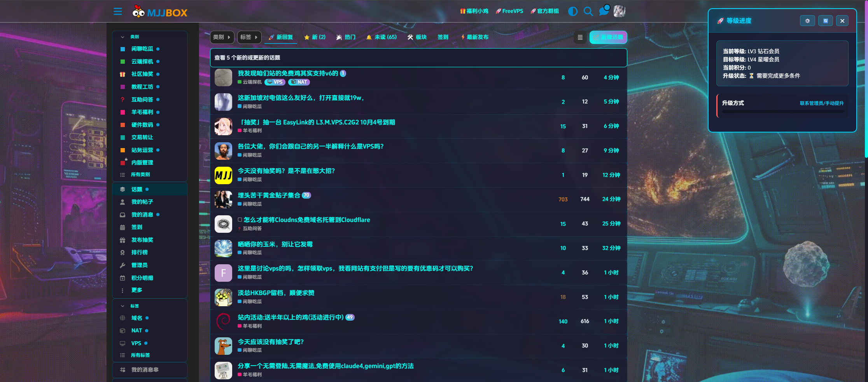
Task: Open the search magnifier icon
Action: pyautogui.click(x=588, y=11)
